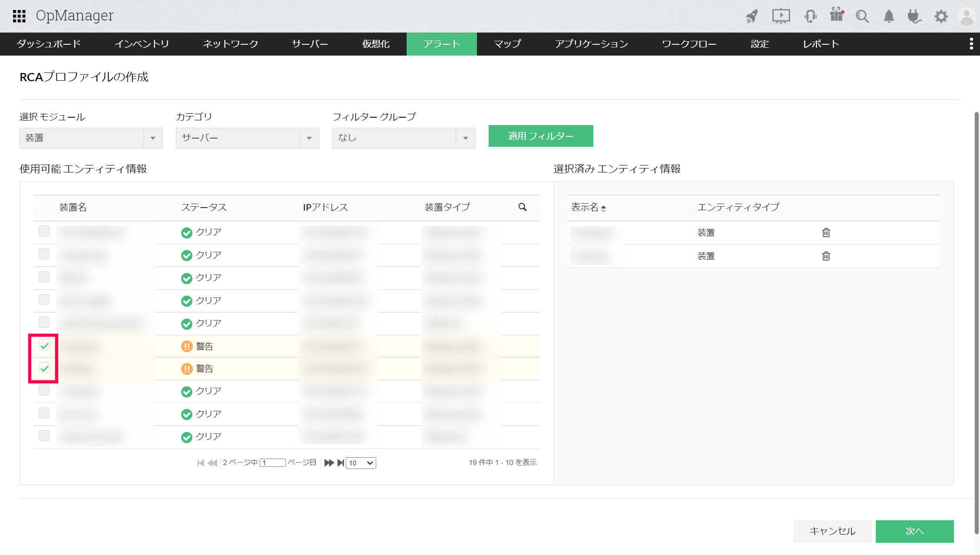Click the bell alarms icon
Image resolution: width=980 pixels, height=555 pixels.
[x=889, y=17]
